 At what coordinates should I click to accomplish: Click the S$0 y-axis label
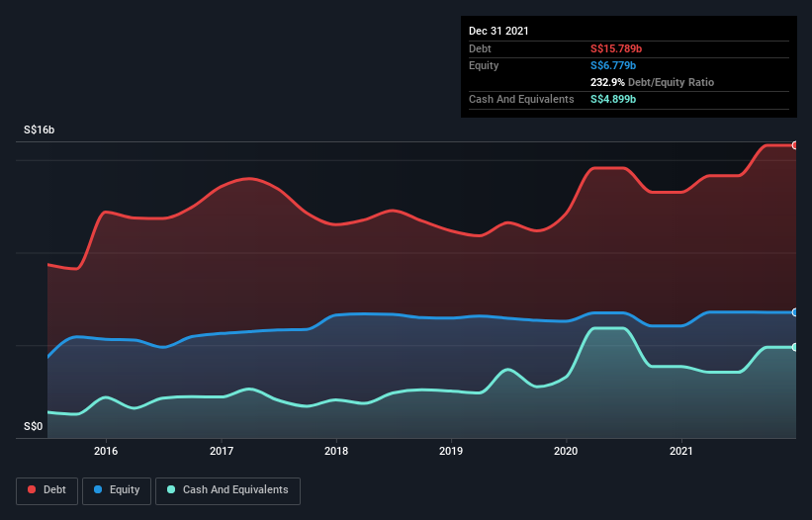coord(34,427)
